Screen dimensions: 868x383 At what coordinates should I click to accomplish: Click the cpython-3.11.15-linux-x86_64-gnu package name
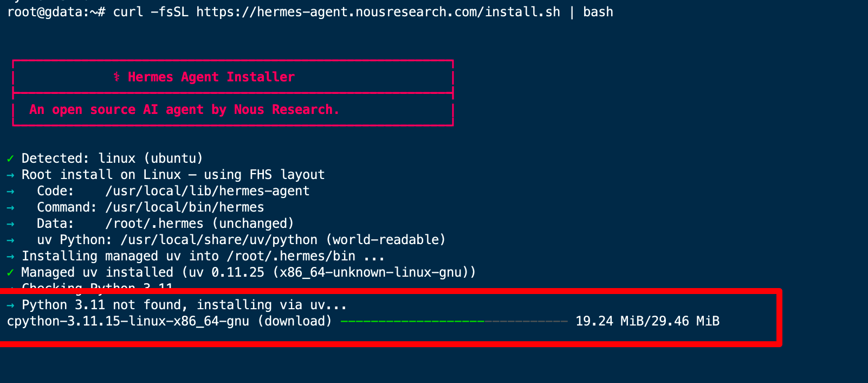pyautogui.click(x=128, y=321)
